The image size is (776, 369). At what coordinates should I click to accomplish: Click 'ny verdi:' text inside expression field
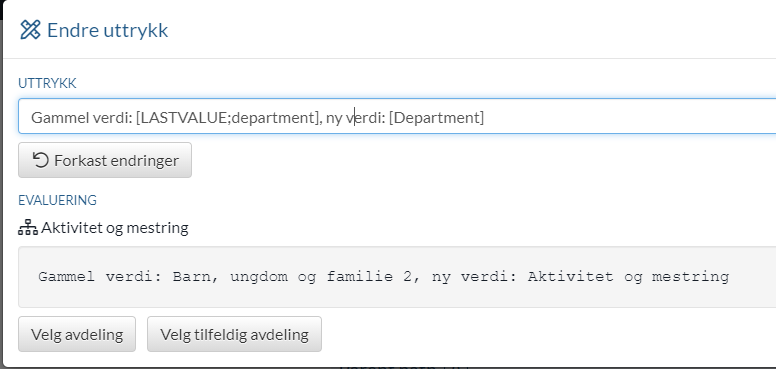click(x=355, y=118)
